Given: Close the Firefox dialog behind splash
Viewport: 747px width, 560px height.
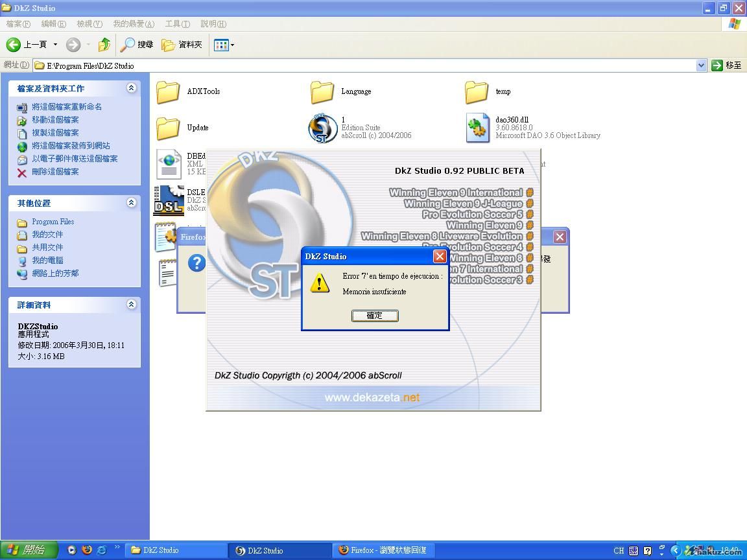Looking at the screenshot, I should pyautogui.click(x=560, y=237).
